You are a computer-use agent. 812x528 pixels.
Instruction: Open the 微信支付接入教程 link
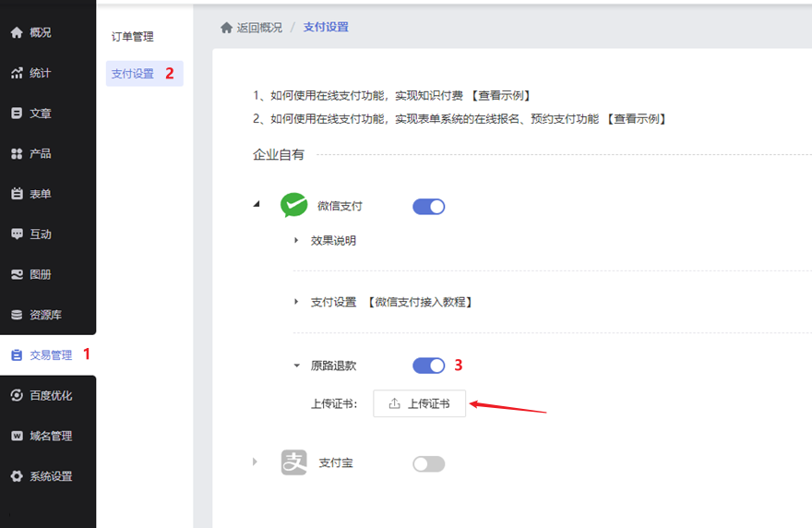click(421, 302)
